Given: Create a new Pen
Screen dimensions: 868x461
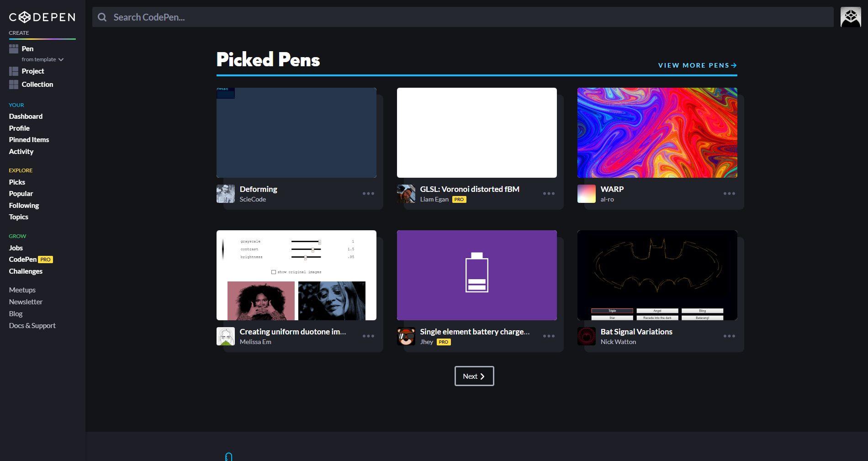Looking at the screenshot, I should click(x=27, y=49).
